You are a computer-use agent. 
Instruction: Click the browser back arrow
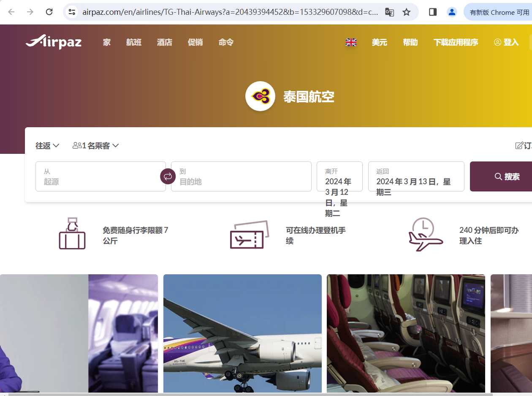point(11,12)
